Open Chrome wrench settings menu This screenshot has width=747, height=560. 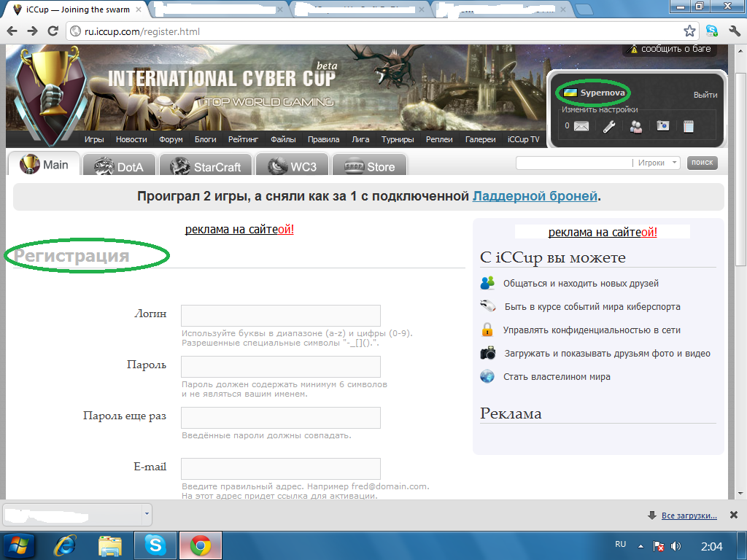pos(735,31)
